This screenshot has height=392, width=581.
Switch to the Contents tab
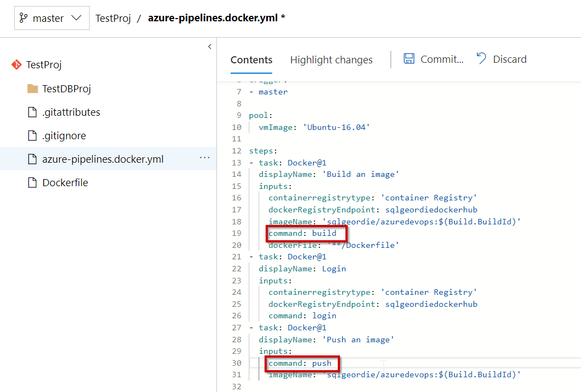[251, 60]
